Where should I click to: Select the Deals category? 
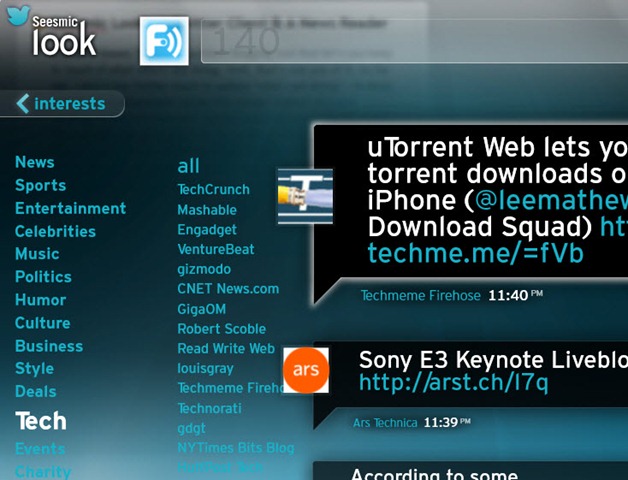(36, 391)
